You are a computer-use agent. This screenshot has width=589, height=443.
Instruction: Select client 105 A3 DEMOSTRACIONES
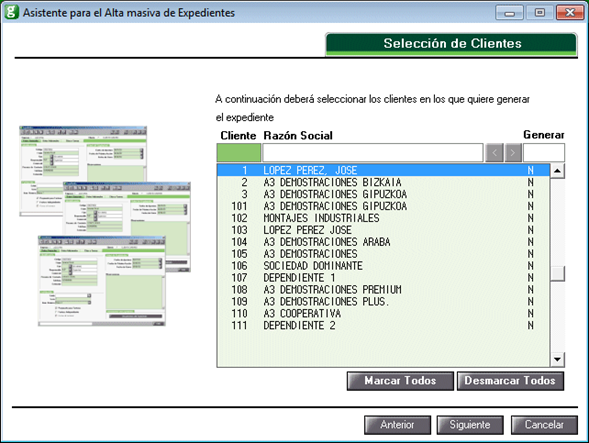click(383, 254)
